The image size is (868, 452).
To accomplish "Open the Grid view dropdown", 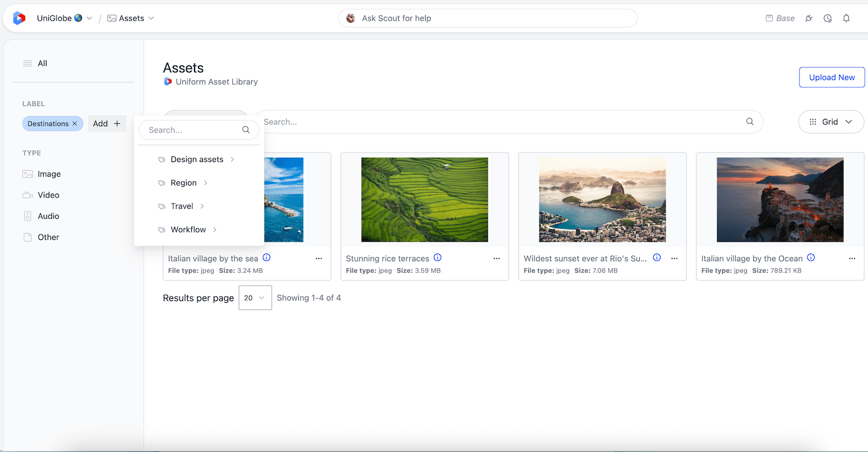I will [831, 122].
